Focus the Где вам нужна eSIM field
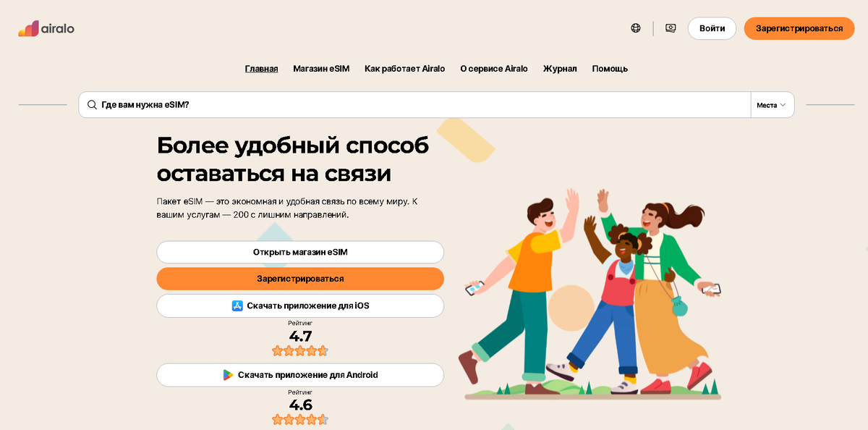Screen dimensions: 868x430 (x=414, y=105)
